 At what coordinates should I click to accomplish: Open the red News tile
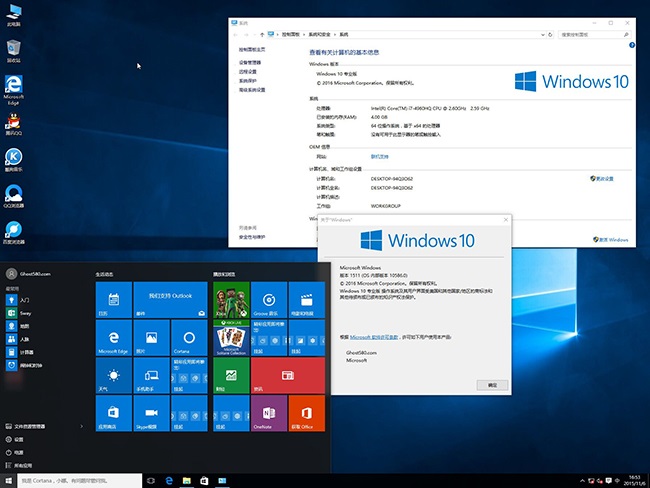pos(288,375)
